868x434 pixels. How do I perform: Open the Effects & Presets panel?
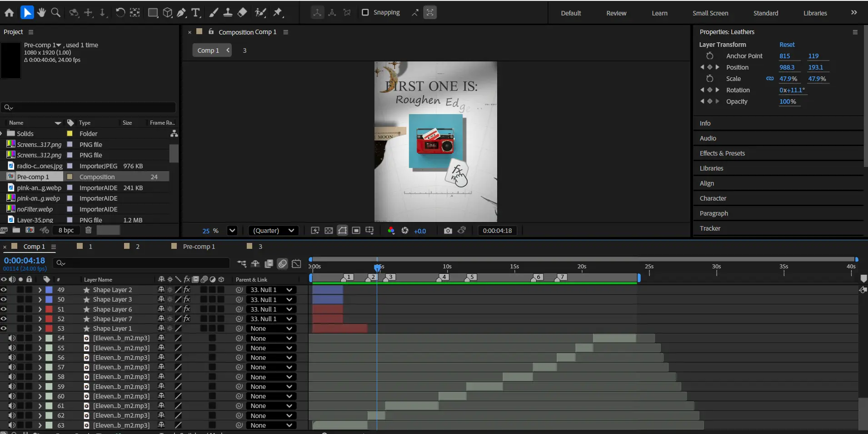click(722, 153)
